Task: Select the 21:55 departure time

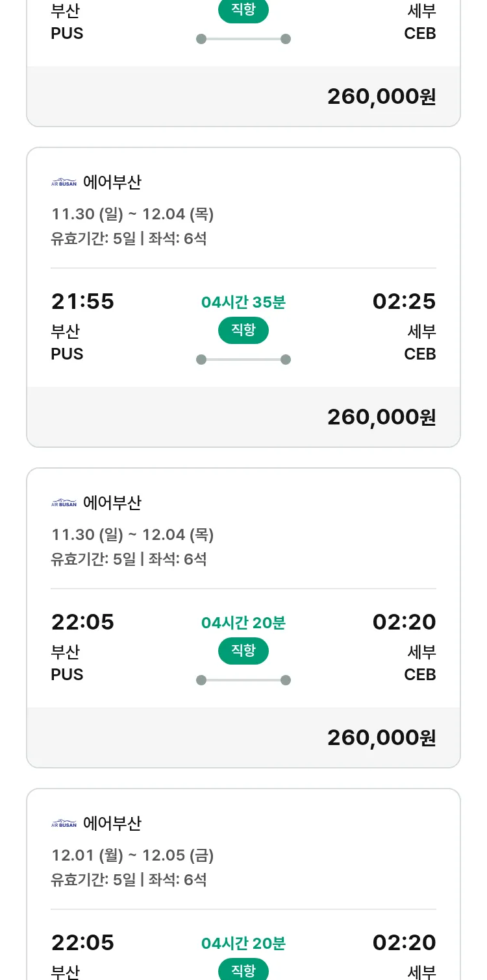Action: [82, 302]
